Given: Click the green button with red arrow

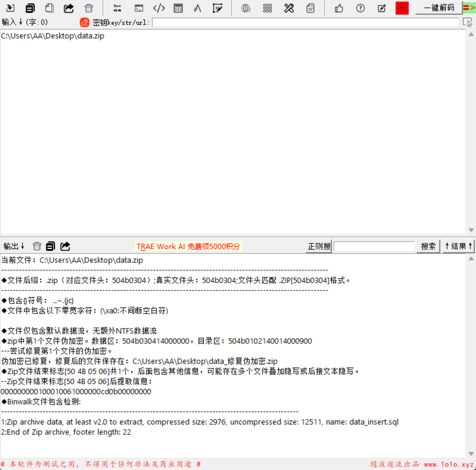Looking at the screenshot, I should click(x=469, y=8).
